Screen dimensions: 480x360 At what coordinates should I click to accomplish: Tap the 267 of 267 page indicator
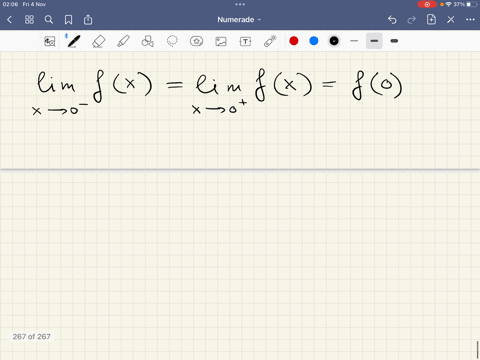coord(32,337)
